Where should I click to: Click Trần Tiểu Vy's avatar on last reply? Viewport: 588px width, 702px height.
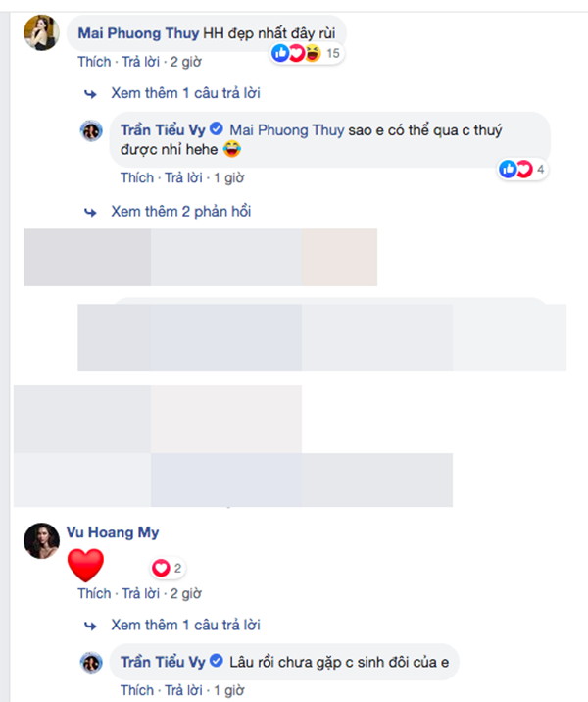coord(91,663)
